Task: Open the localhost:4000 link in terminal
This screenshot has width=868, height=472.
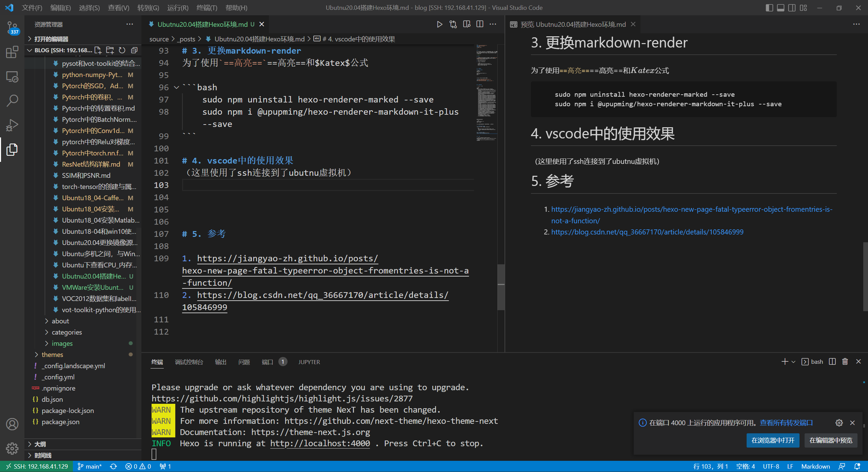Action: click(320, 443)
